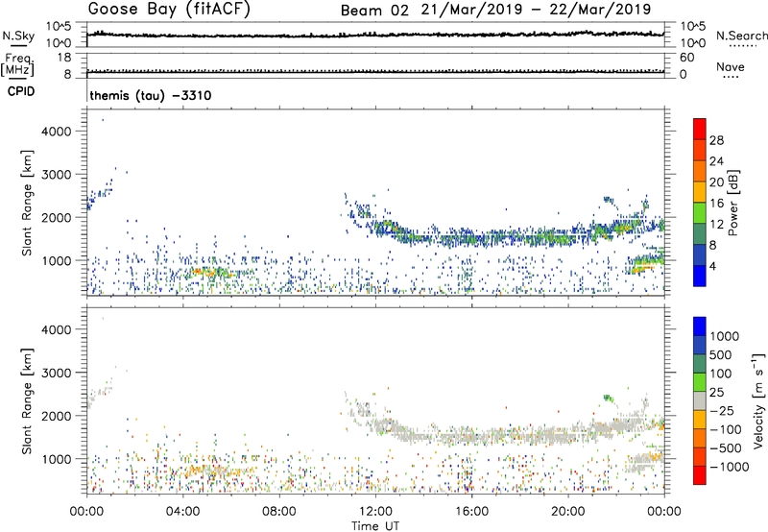Select the Freq. [MHz] axis label
The height and width of the screenshot is (532, 768).
17,65
